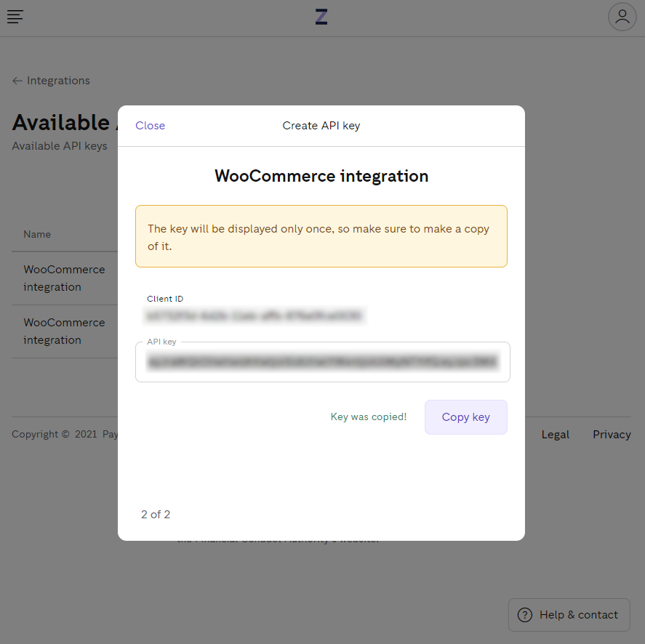The width and height of the screenshot is (645, 644).
Task: Click the Integrations back link text
Action: pyautogui.click(x=57, y=81)
